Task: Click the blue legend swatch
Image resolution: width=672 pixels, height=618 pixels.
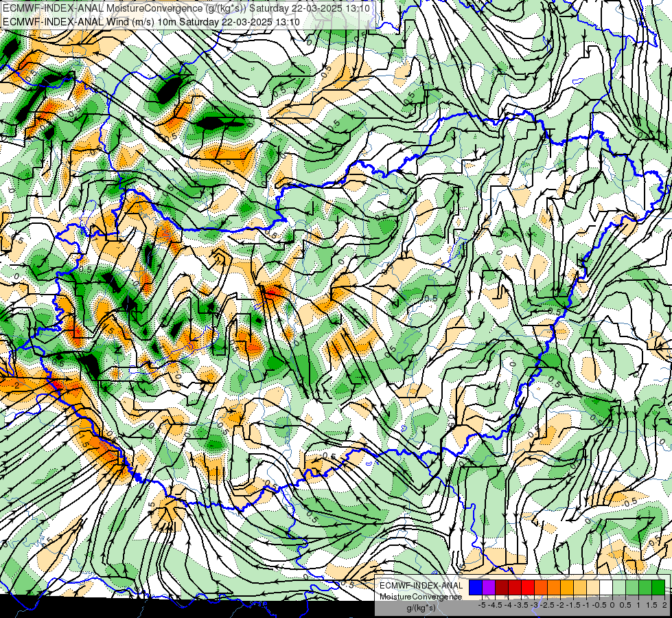Action: click(476, 587)
